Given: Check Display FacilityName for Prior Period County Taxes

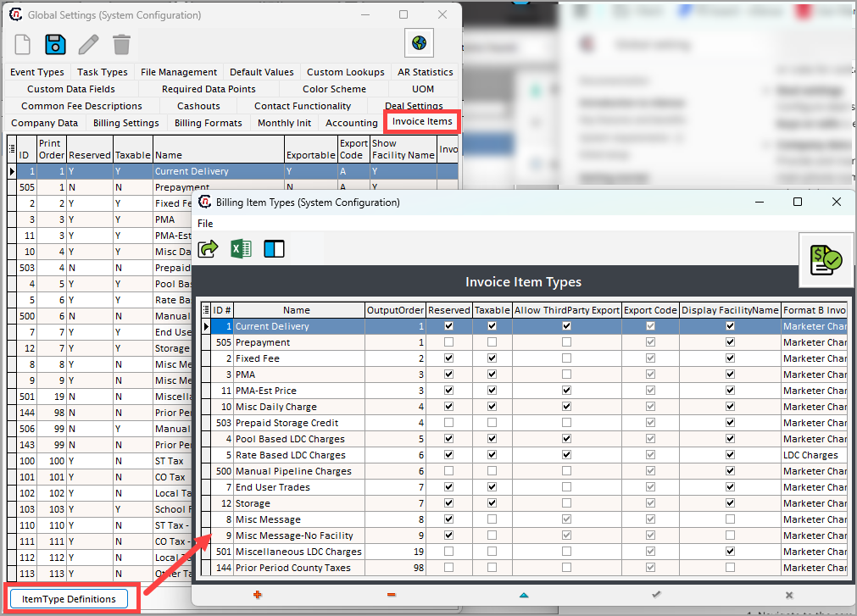Looking at the screenshot, I should pyautogui.click(x=730, y=568).
